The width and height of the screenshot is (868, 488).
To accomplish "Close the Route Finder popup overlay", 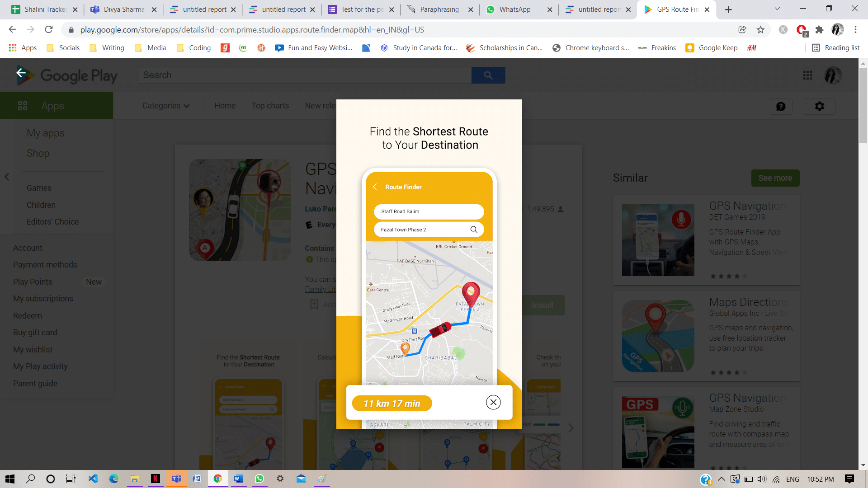I will (493, 403).
